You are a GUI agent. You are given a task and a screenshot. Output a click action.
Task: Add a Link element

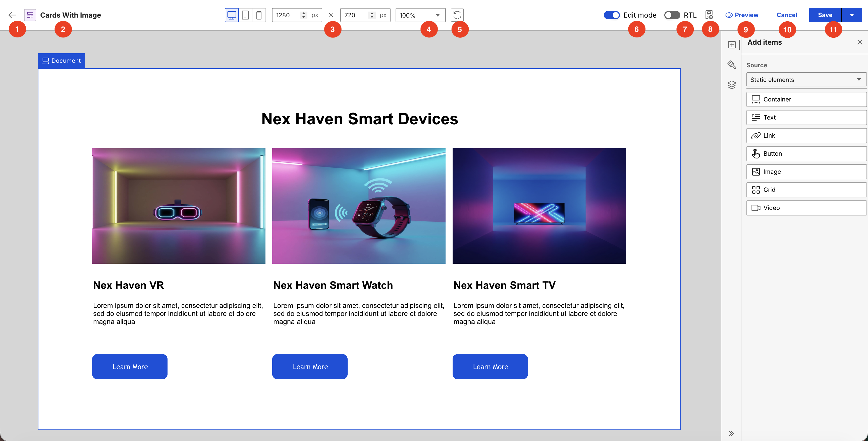coord(806,135)
